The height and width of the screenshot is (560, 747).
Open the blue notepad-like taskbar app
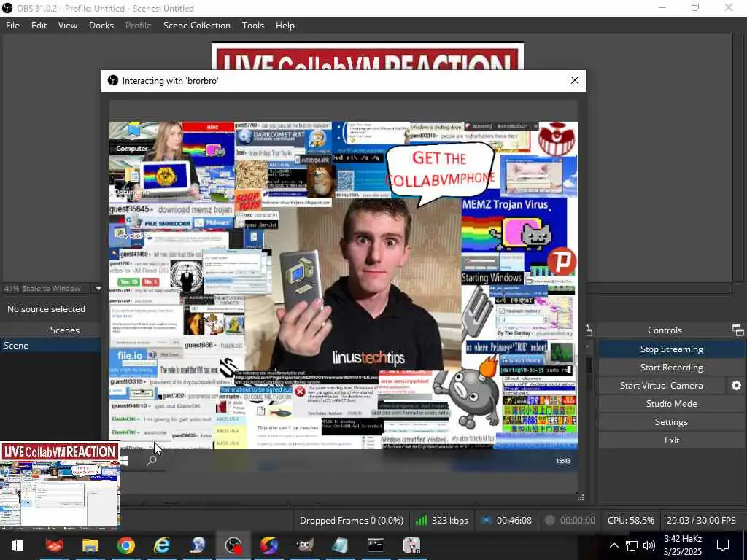(340, 545)
